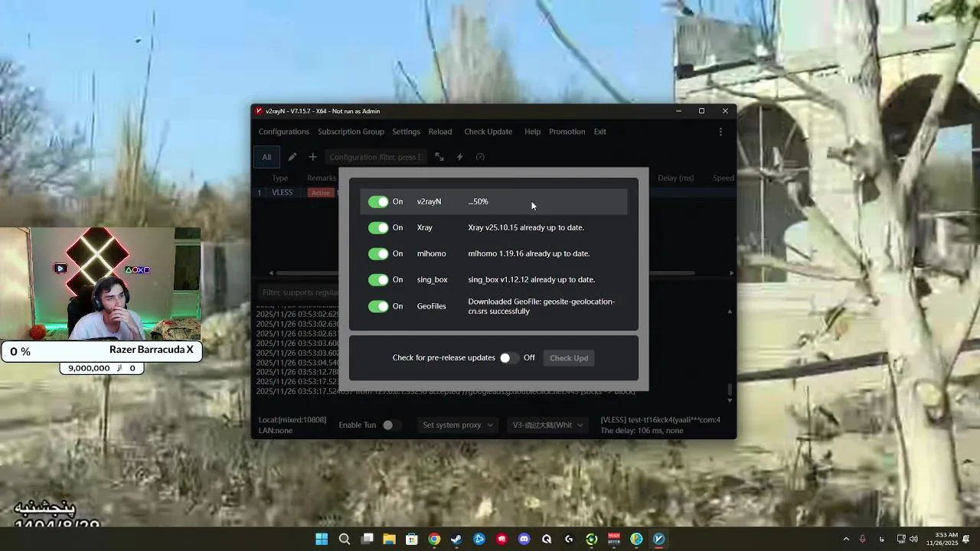Open the taskbar clock and date

click(x=942, y=540)
